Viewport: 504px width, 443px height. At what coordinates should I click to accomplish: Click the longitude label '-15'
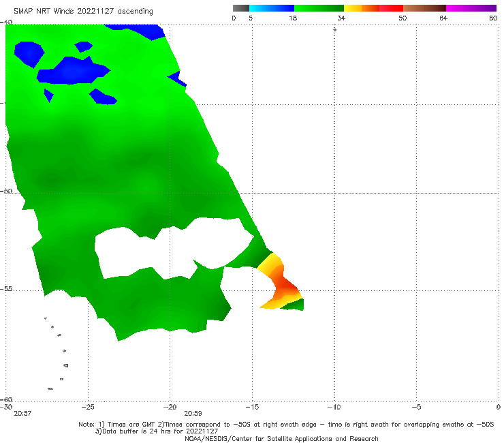pos(252,407)
